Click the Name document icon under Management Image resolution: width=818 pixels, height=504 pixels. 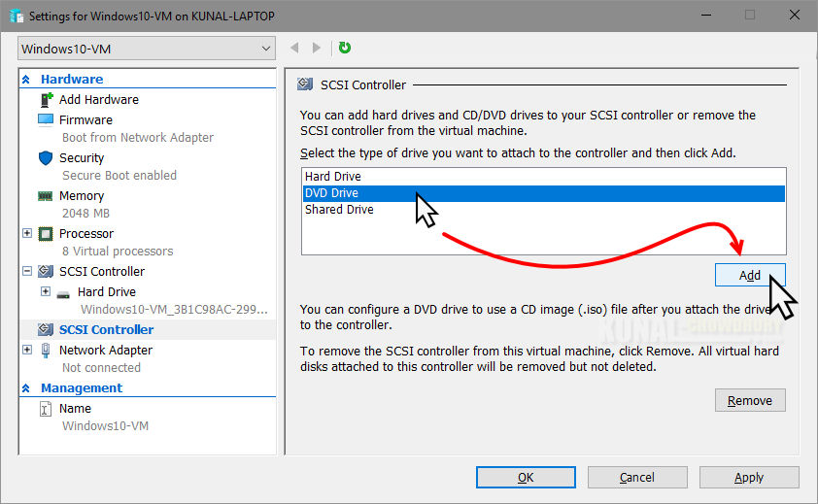tap(46, 409)
